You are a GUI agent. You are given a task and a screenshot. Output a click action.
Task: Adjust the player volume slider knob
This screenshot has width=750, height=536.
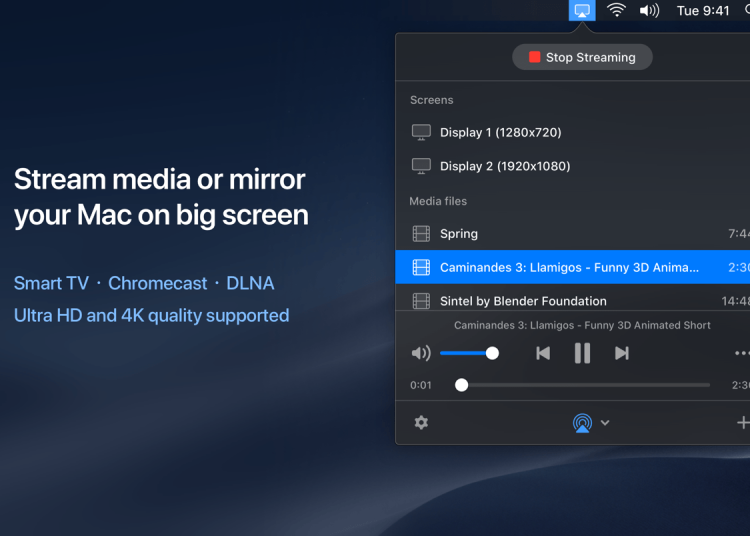click(x=492, y=353)
